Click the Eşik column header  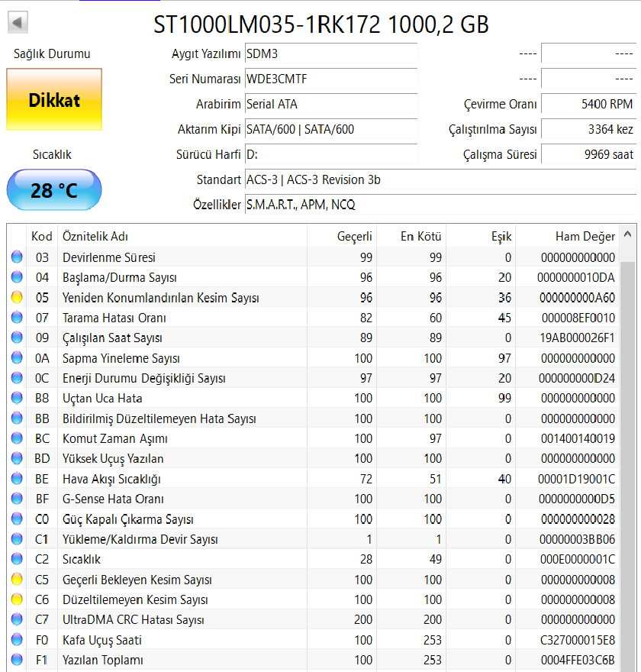coord(481,236)
